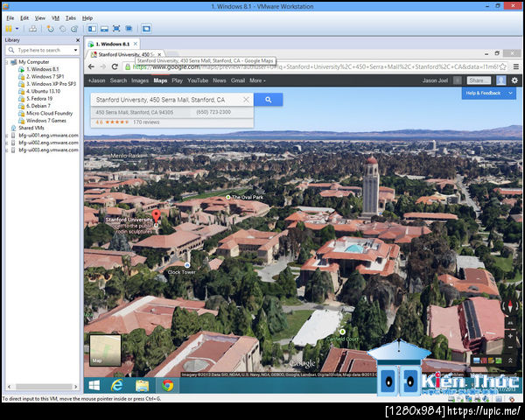Open Gmail from the Google bar

point(238,80)
